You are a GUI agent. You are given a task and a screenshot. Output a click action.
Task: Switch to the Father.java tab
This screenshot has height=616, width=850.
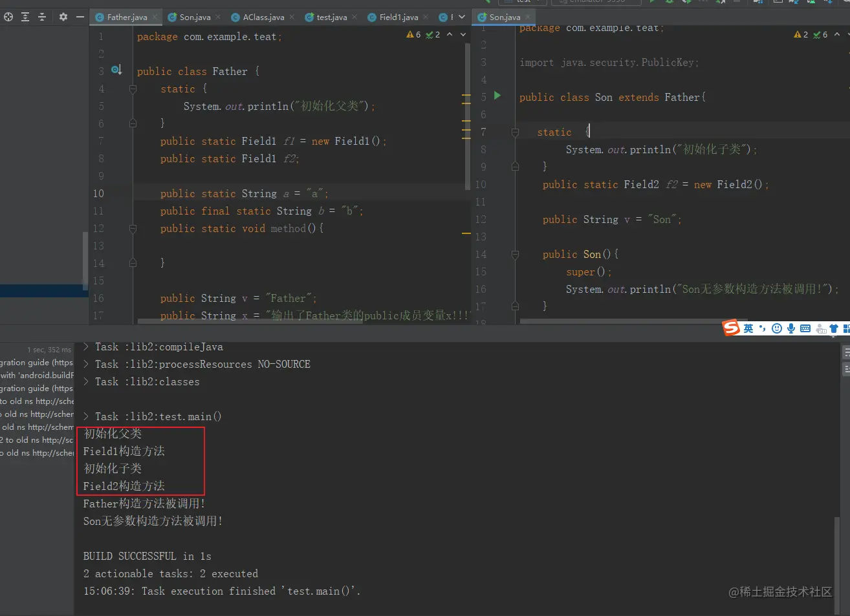click(x=127, y=17)
